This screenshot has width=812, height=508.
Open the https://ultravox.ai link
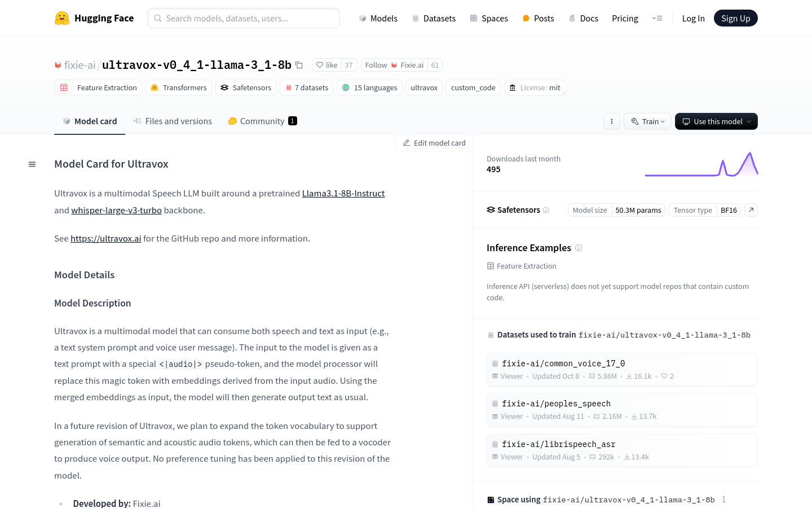(x=106, y=238)
